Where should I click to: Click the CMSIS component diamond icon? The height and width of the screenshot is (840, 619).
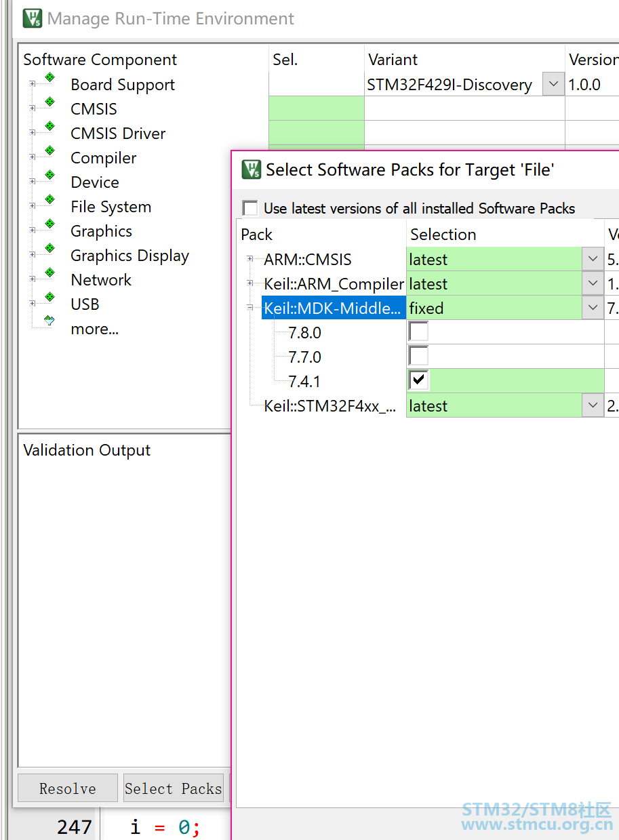click(x=49, y=102)
